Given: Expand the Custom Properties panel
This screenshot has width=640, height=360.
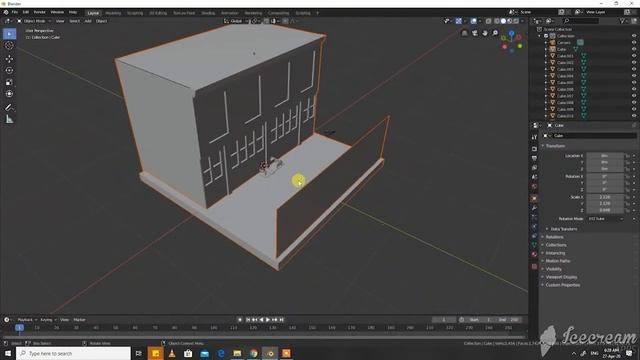Looking at the screenshot, I should point(562,285).
